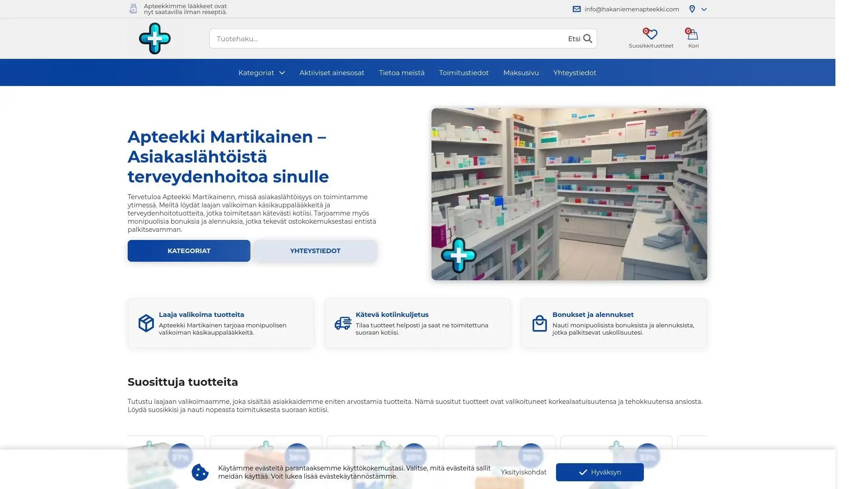Click the cookie icon in consent banner
This screenshot has height=489, width=868.
[x=200, y=472]
